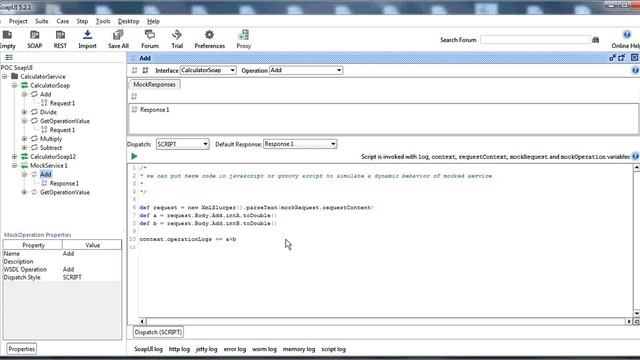The height and width of the screenshot is (360, 640).
Task: Select Response 1 under MockService Add
Action: 64,184
